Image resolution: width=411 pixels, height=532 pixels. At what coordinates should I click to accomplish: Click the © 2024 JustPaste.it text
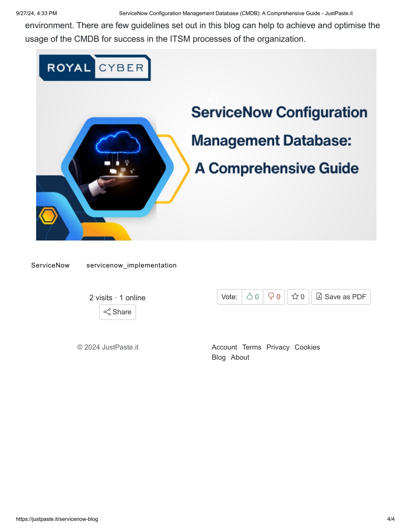[x=108, y=347]
